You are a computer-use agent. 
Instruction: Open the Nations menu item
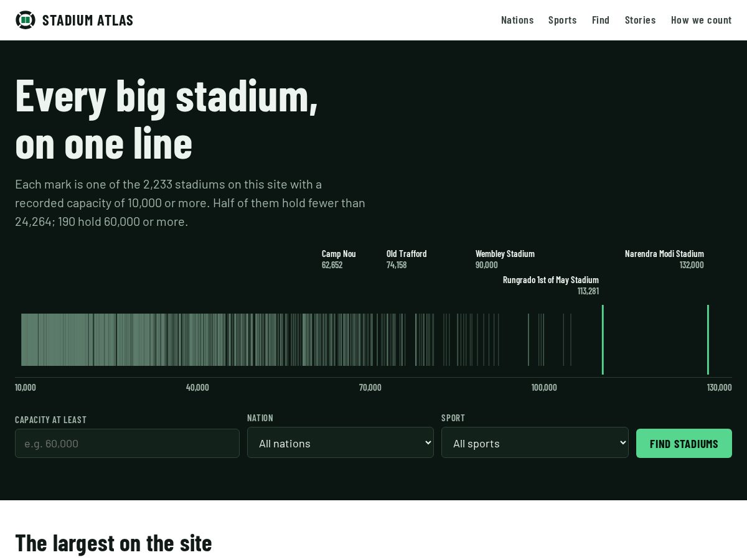517,20
